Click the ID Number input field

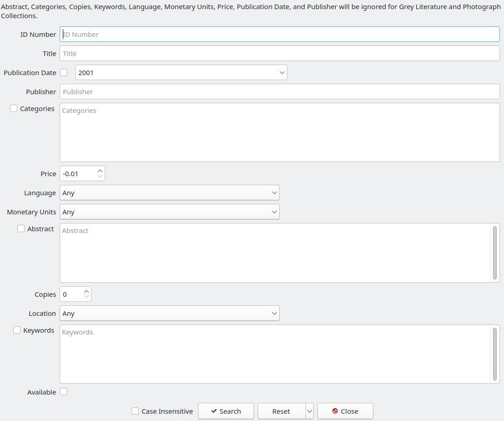click(x=280, y=35)
